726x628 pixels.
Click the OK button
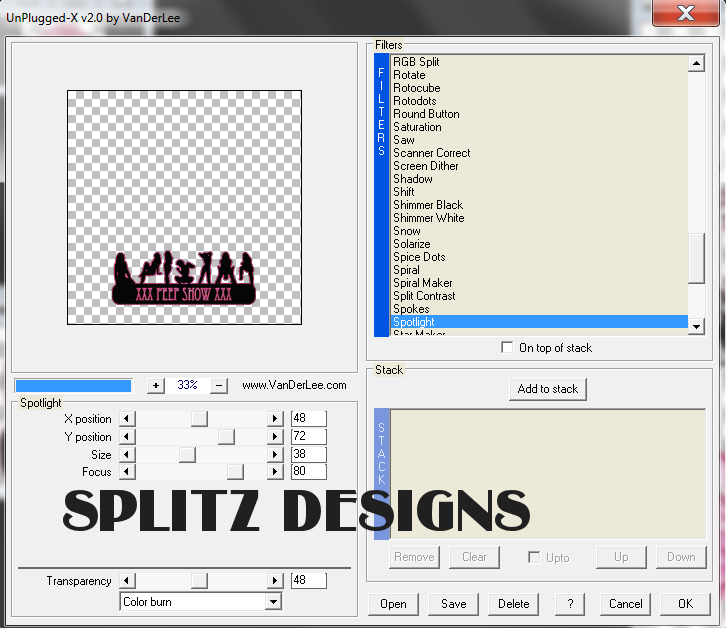(685, 604)
